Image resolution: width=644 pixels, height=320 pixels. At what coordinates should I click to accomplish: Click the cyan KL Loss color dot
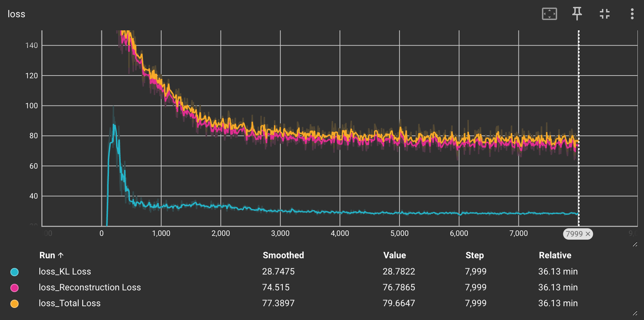click(x=14, y=272)
